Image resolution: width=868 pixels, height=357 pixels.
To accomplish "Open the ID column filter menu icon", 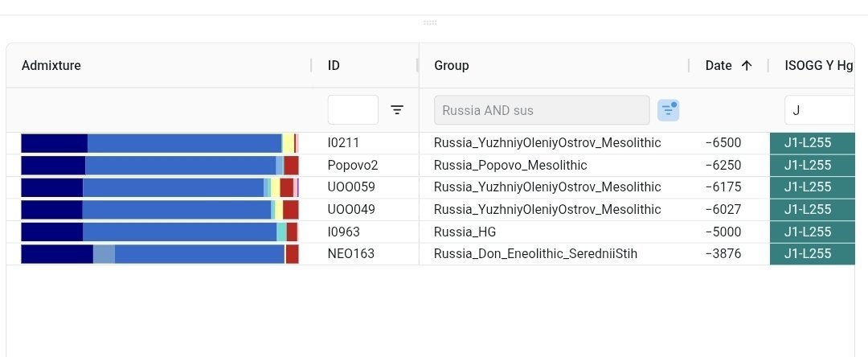I will pyautogui.click(x=397, y=109).
